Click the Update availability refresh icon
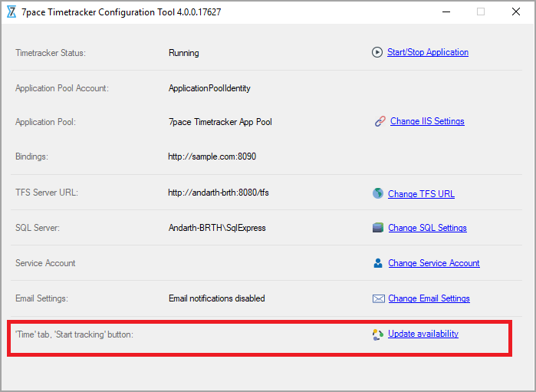 pos(378,334)
